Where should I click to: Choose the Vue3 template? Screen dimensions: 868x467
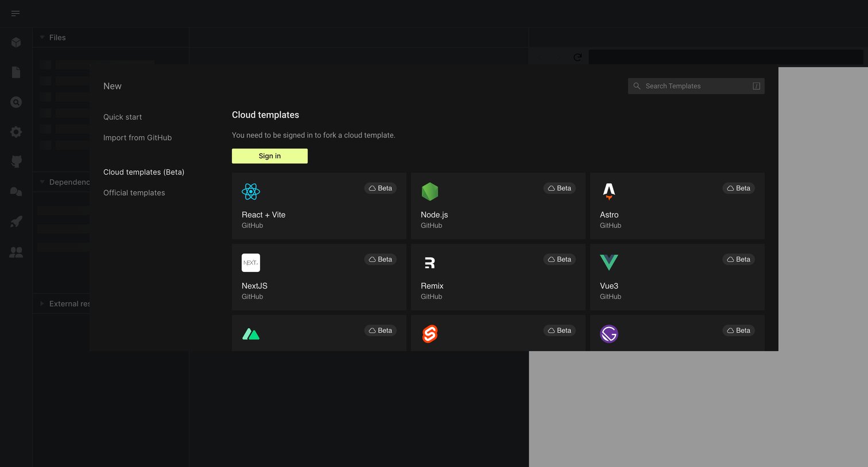(677, 277)
